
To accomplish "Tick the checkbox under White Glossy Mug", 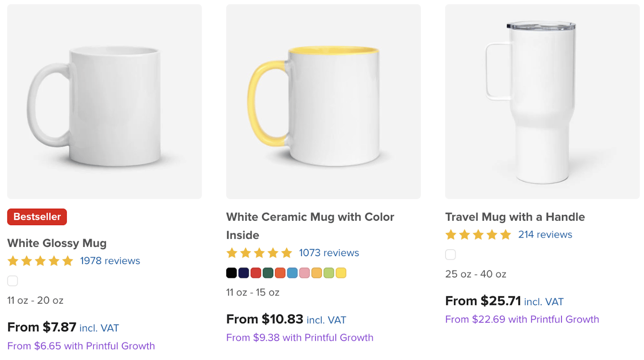I will click(x=12, y=281).
